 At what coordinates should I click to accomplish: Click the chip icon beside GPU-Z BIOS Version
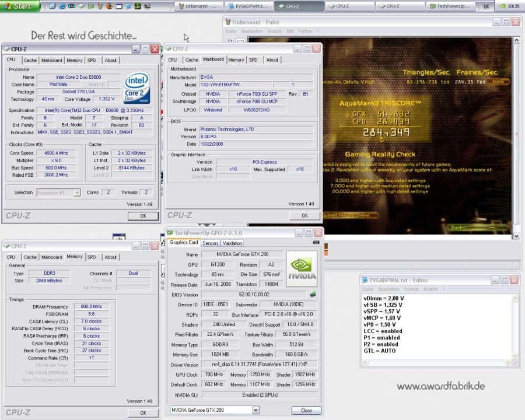(x=313, y=295)
